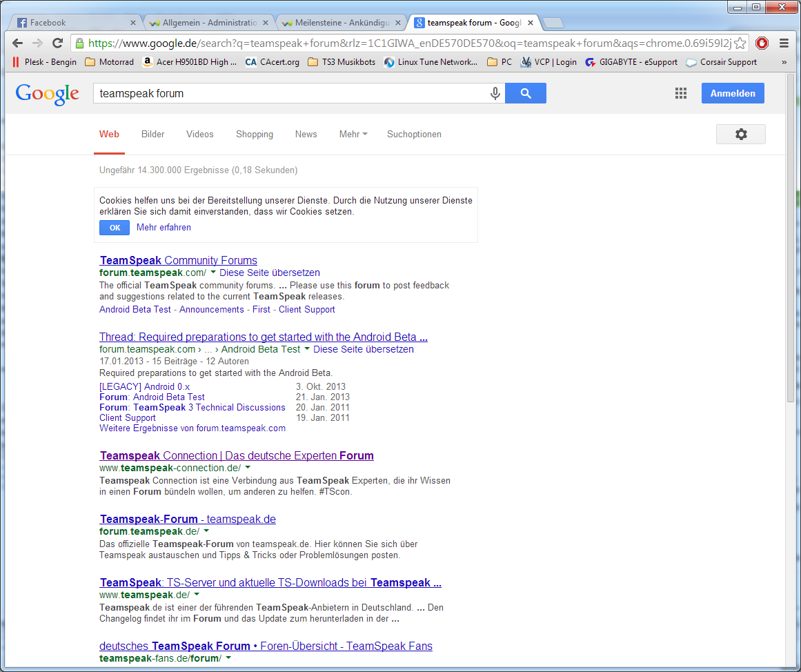Open the Google apps grid
The width and height of the screenshot is (801, 672).
pos(681,93)
